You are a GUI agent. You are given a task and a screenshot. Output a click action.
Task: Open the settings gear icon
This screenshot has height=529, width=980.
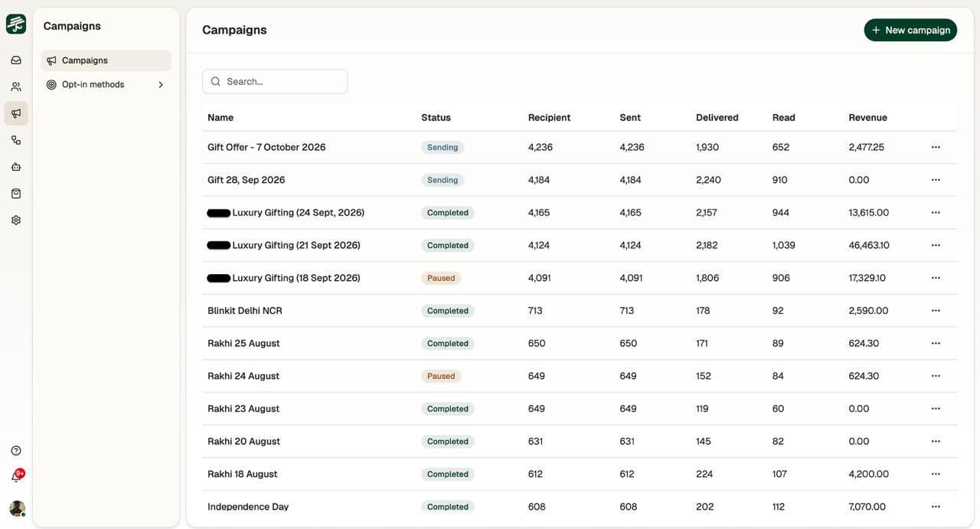pyautogui.click(x=16, y=220)
